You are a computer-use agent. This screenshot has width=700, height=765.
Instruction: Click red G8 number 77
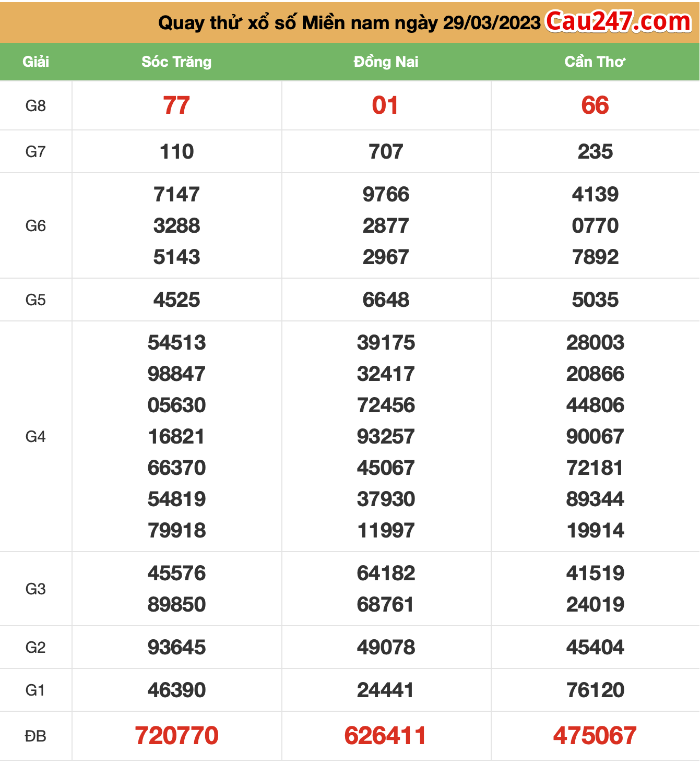[x=176, y=105]
